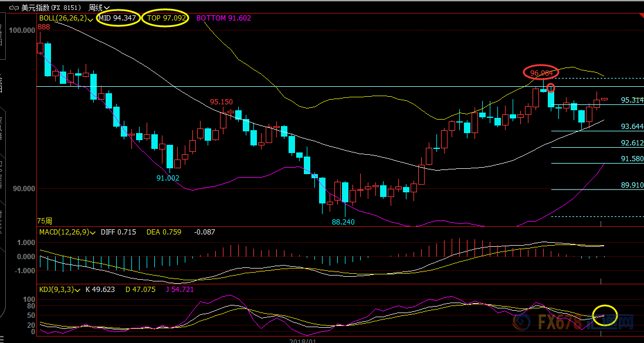Click the BOLL MID 94.347 value label
This screenshot has width=644, height=343.
(118, 19)
